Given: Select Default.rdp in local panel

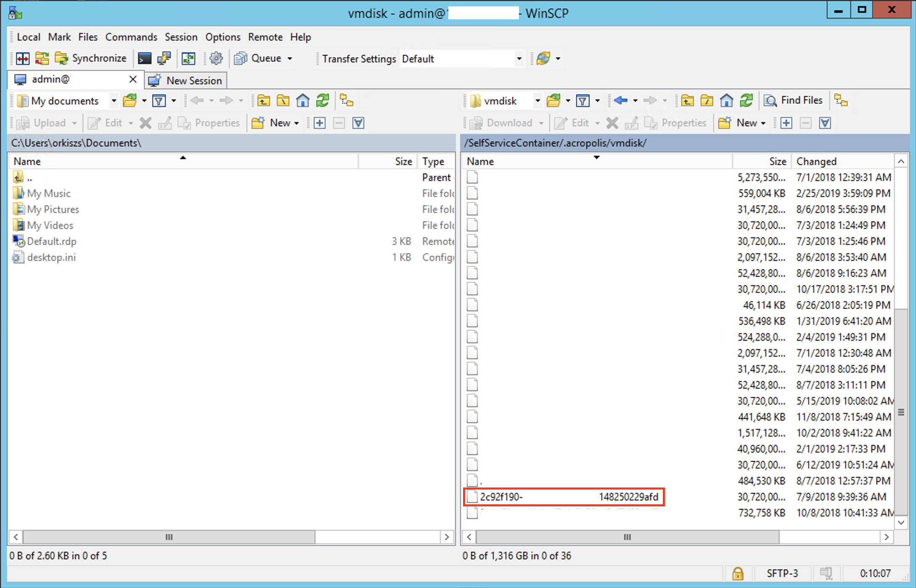Looking at the screenshot, I should (51, 241).
